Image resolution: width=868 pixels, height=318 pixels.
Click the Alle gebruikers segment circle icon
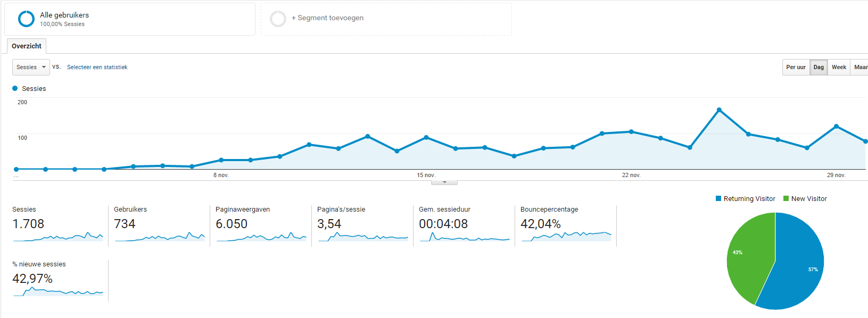pos(26,19)
